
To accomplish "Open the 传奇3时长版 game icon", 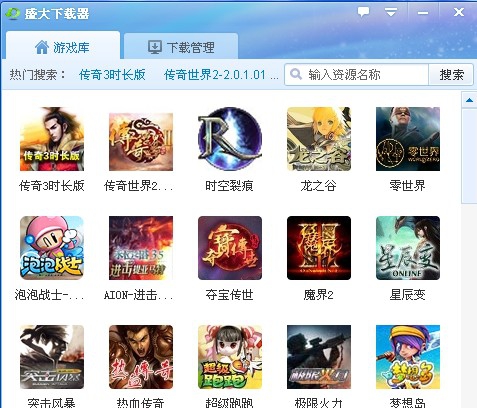I will tap(52, 139).
